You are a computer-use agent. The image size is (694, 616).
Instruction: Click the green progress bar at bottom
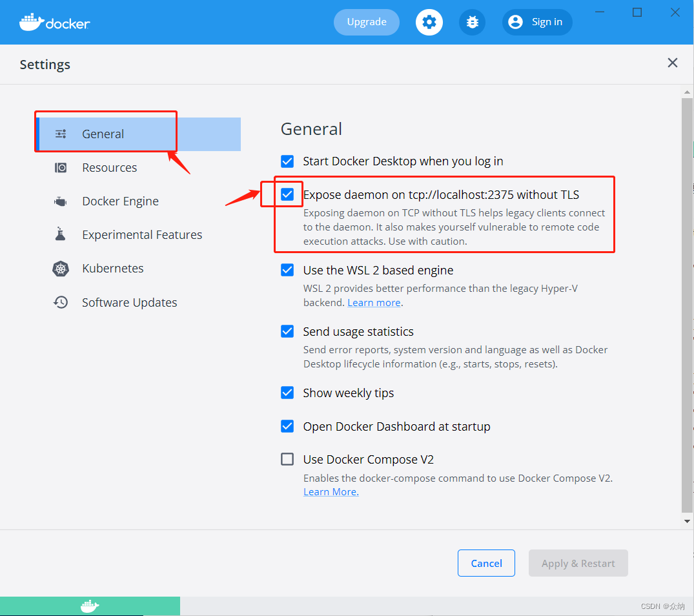[90, 606]
